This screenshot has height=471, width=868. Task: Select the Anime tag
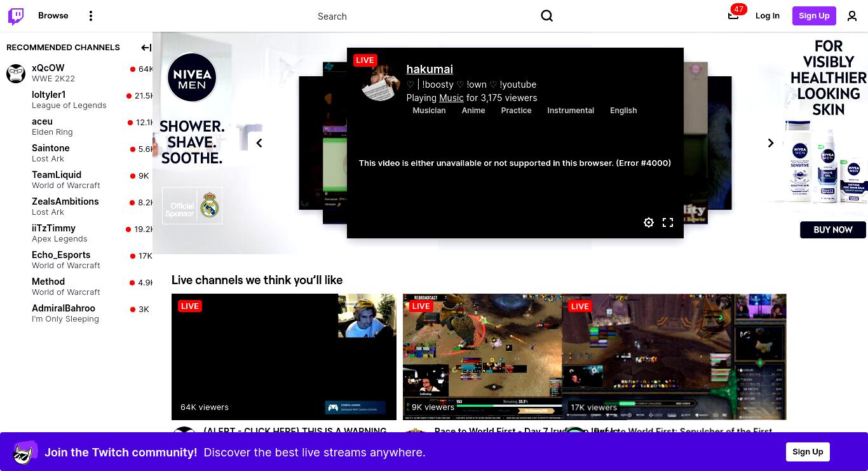(473, 111)
